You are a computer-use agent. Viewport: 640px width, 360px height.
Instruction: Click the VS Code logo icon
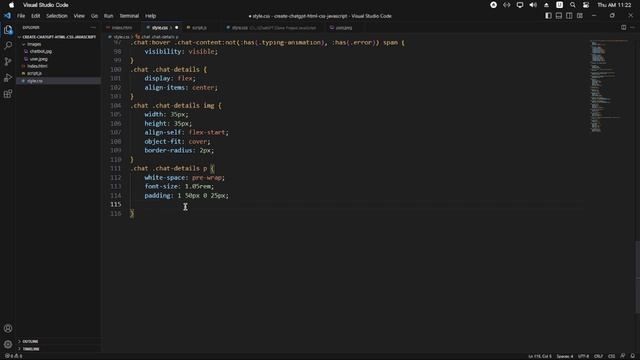point(7,16)
